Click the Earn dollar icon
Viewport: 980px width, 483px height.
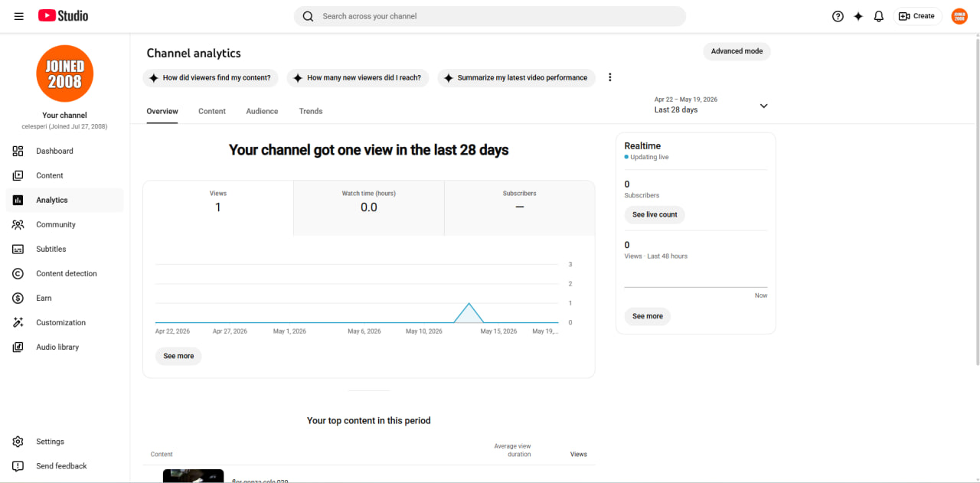18,298
